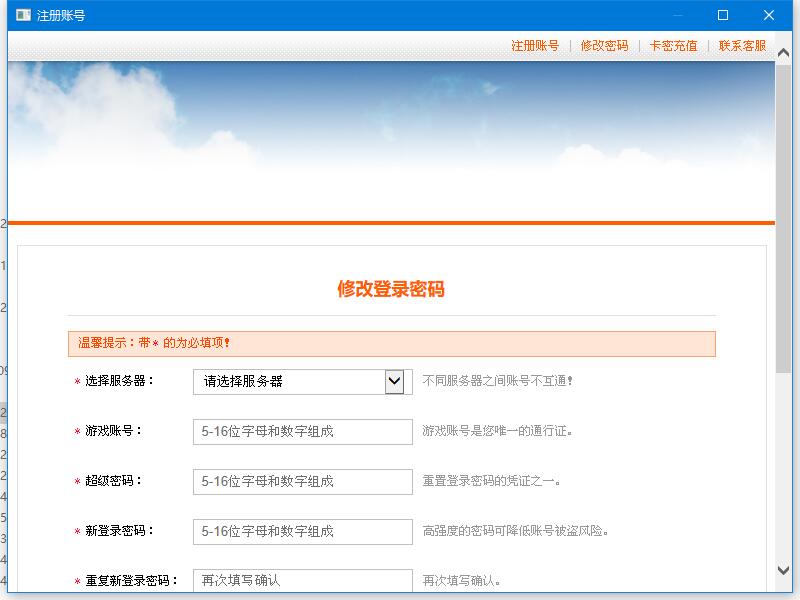This screenshot has width=800, height=600.
Task: Open the 注册账号 menu link
Action: [535, 46]
